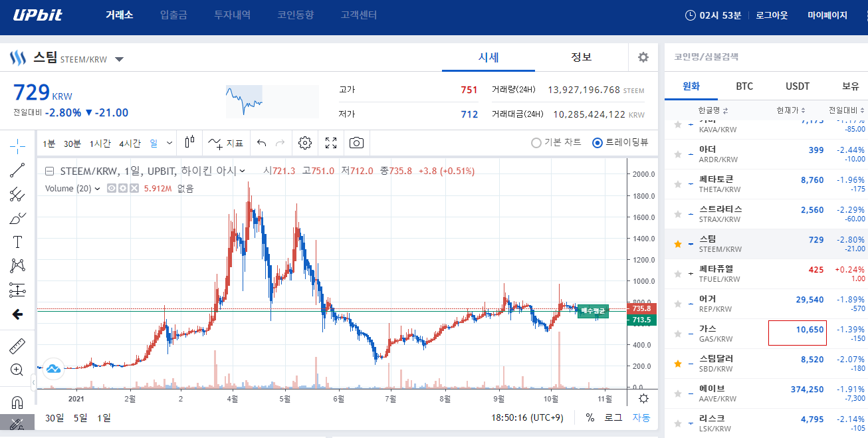The height and width of the screenshot is (438, 868).
Task: Open the 입출금 menu
Action: click(174, 15)
